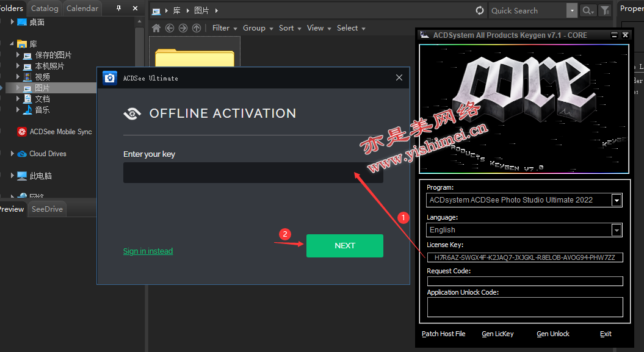Focus the Enter your key input field
644x352 pixels.
coord(253,173)
